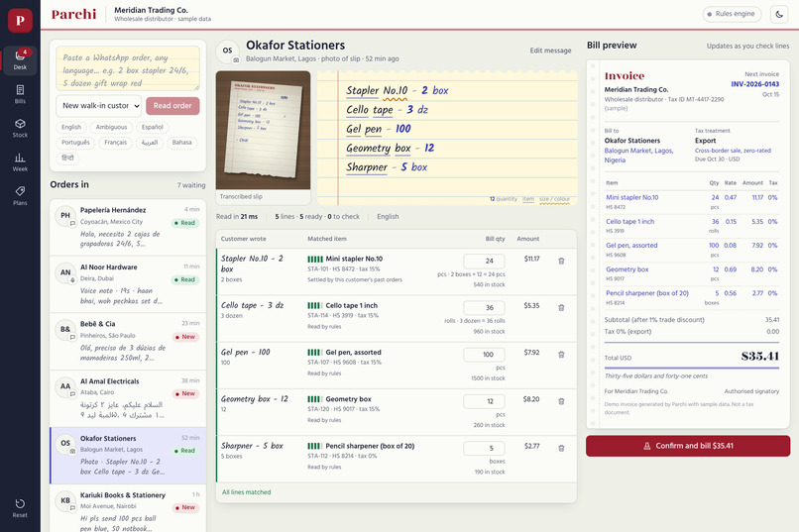
Task: Click the $35.41 invoice total
Action: point(759,356)
